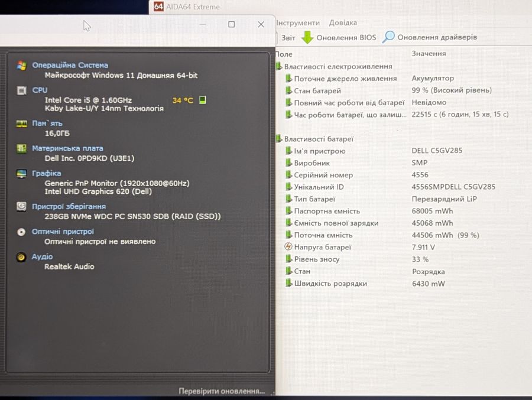Open the Аудіо section link
Image resolution: width=532 pixels, height=400 pixels.
click(x=42, y=256)
